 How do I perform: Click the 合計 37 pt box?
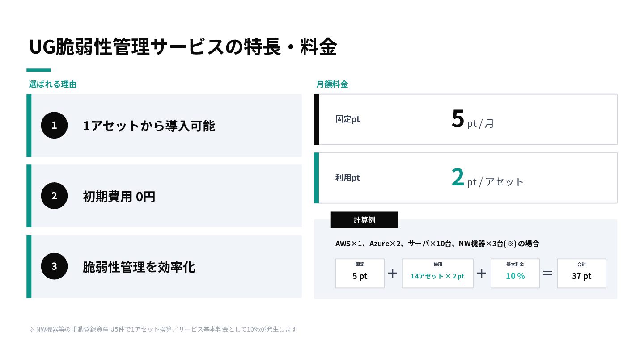point(581,274)
